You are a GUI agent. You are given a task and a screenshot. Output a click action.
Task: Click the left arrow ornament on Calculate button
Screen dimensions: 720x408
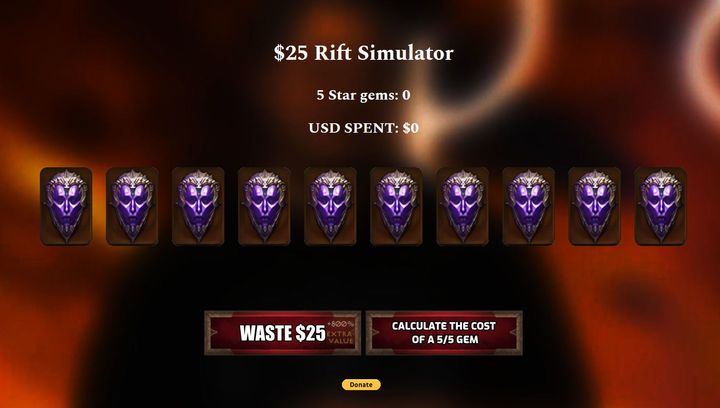click(375, 332)
